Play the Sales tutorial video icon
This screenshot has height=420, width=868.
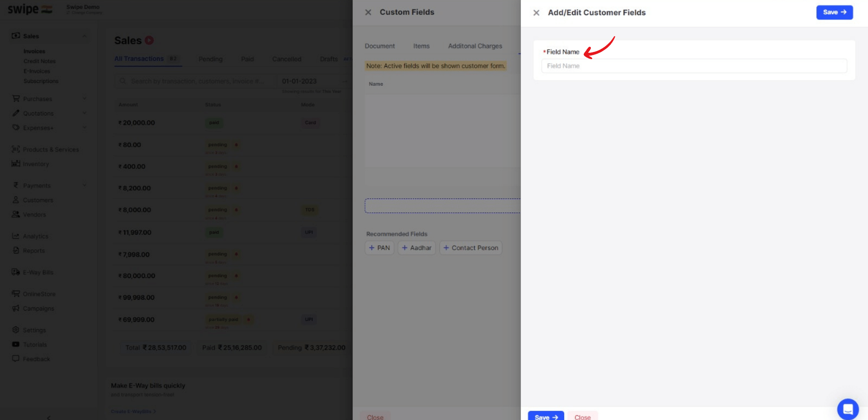[149, 41]
